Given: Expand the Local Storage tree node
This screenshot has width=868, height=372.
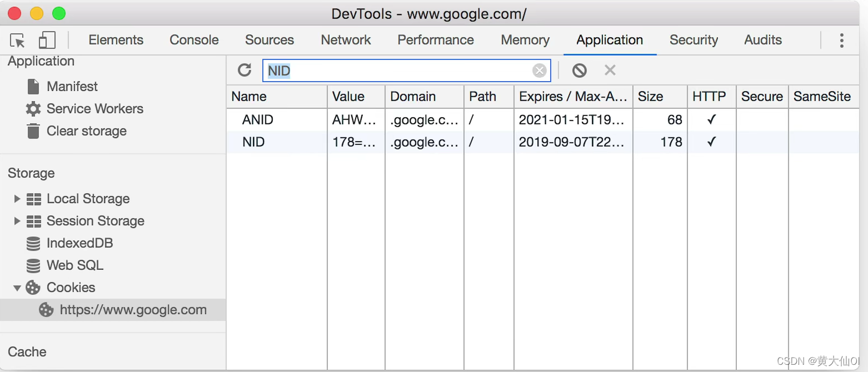Looking at the screenshot, I should 17,199.
